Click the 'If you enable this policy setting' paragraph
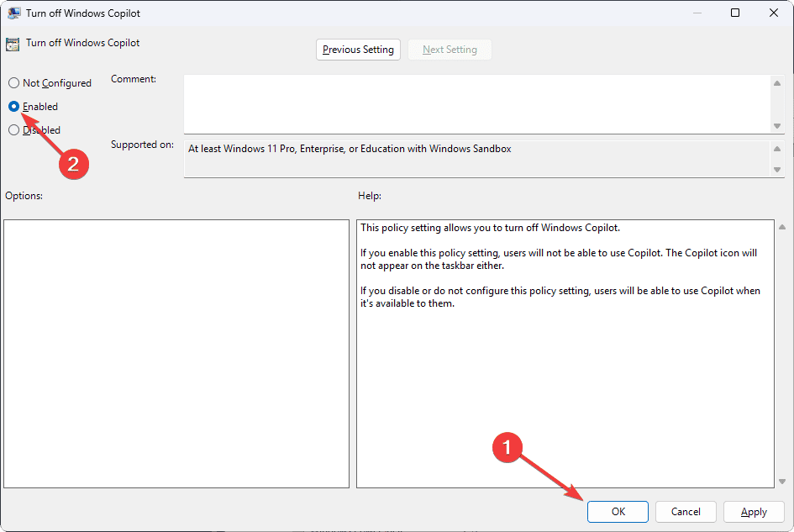This screenshot has height=532, width=794. click(x=559, y=259)
